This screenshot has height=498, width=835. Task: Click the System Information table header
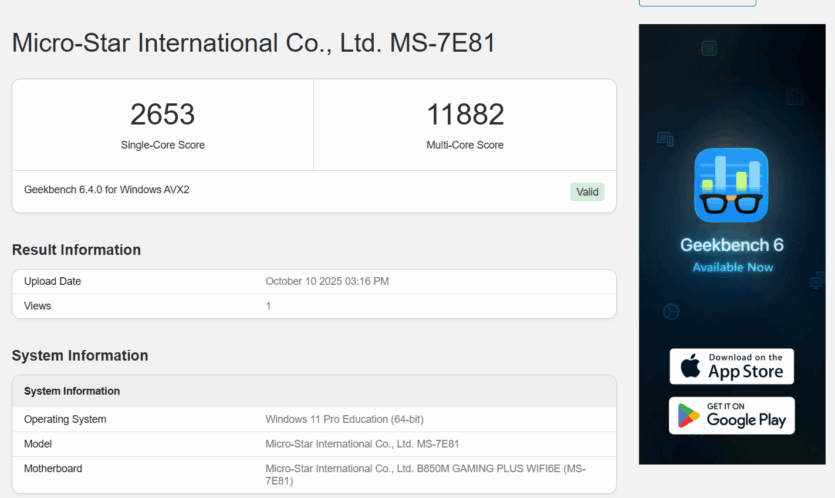point(72,391)
